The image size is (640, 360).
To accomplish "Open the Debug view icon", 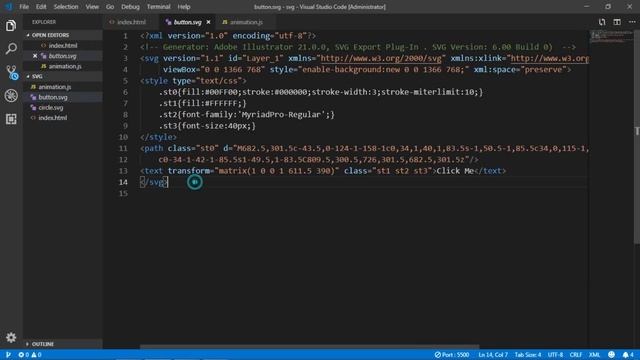I will click(11, 96).
